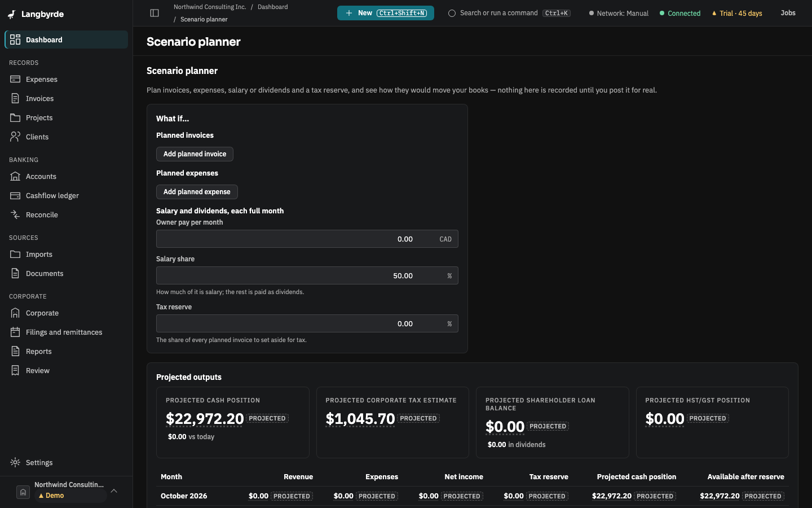The image size is (812, 508).
Task: Focus the Tax reserve percentage field
Action: (x=307, y=323)
